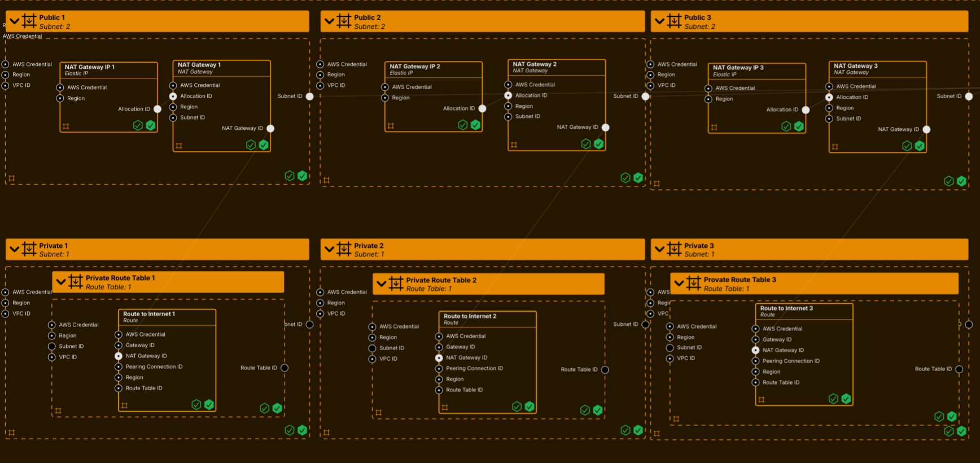
Task: Click filled green shield on Route to Internet 1 node
Action: tap(209, 404)
